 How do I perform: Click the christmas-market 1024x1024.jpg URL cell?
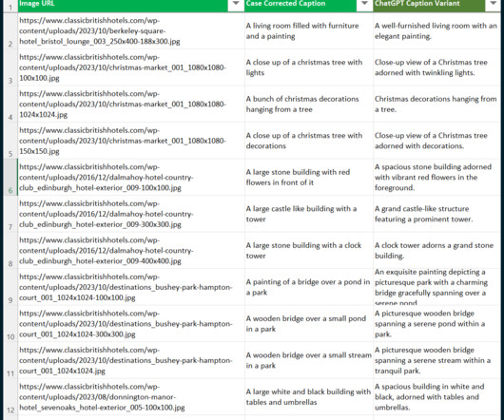tap(131, 104)
